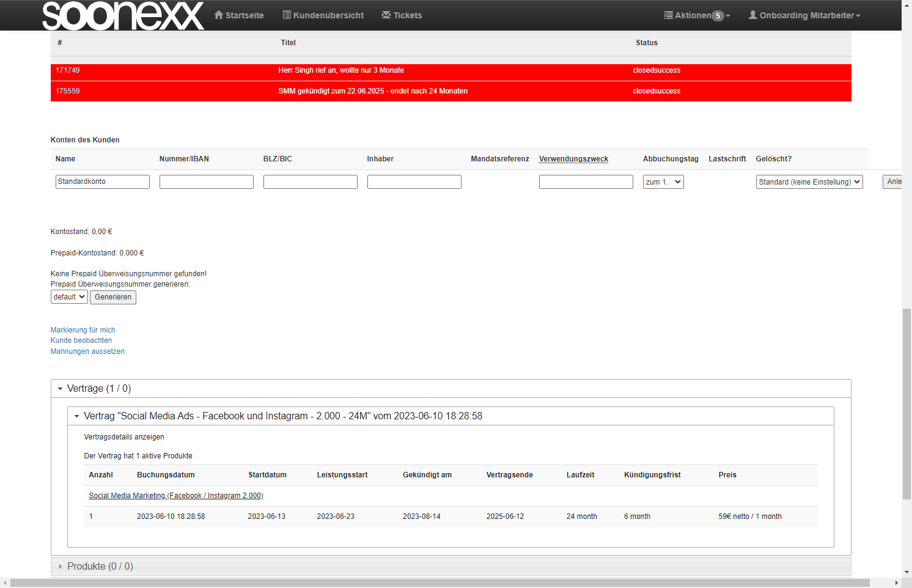This screenshot has height=588, width=912.
Task: Focus the Inhaber input field
Action: tap(414, 182)
